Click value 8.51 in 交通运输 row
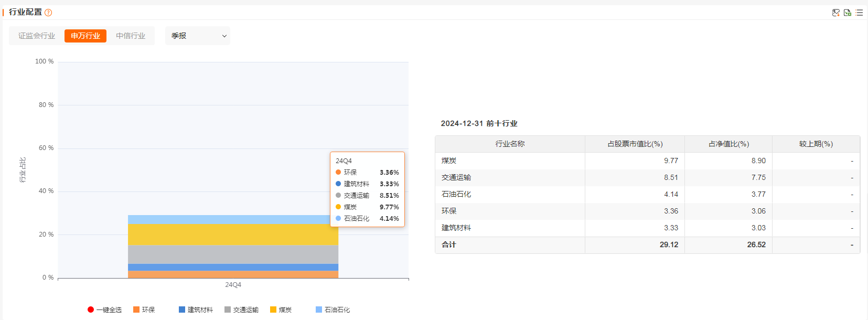The width and height of the screenshot is (868, 320). point(671,177)
